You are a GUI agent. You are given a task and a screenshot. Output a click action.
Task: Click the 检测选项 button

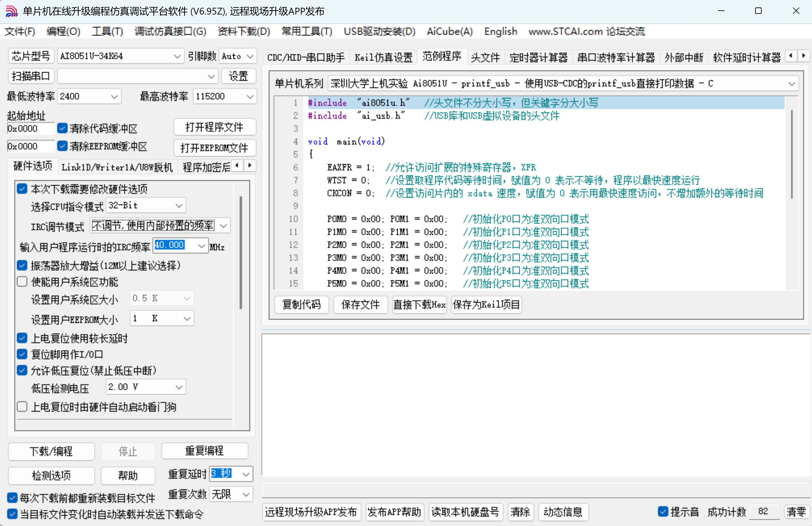51,475
